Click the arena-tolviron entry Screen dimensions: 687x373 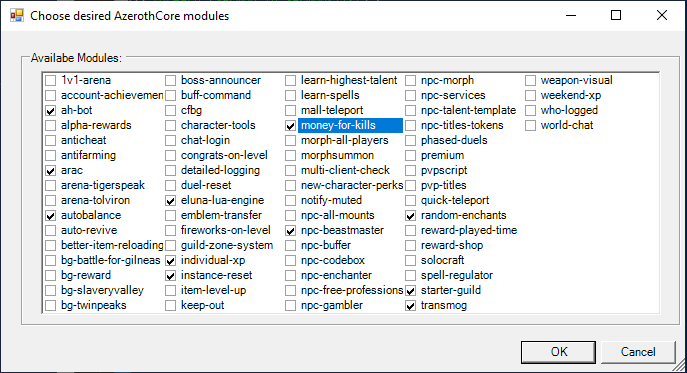95,200
